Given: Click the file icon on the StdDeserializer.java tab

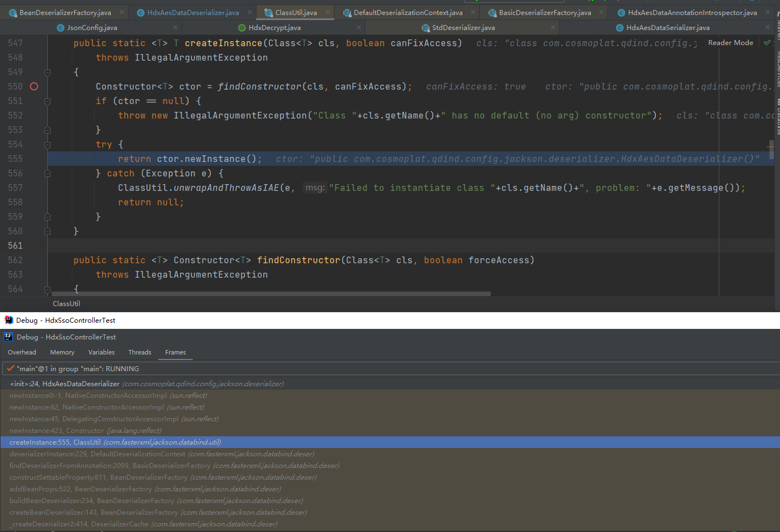Looking at the screenshot, I should [x=426, y=28].
